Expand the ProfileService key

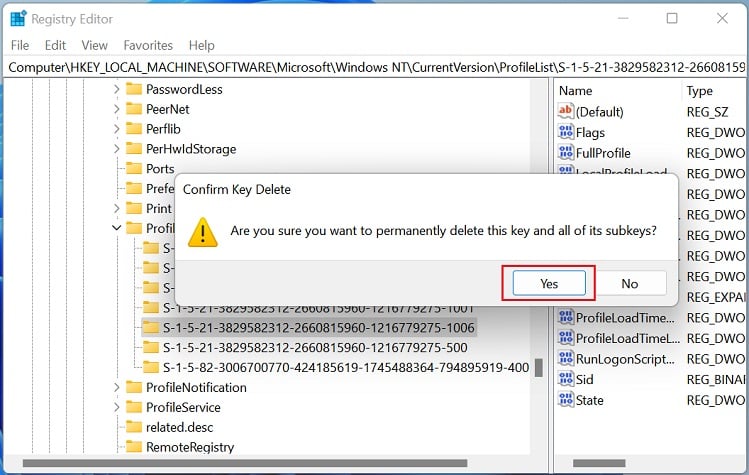click(x=117, y=407)
